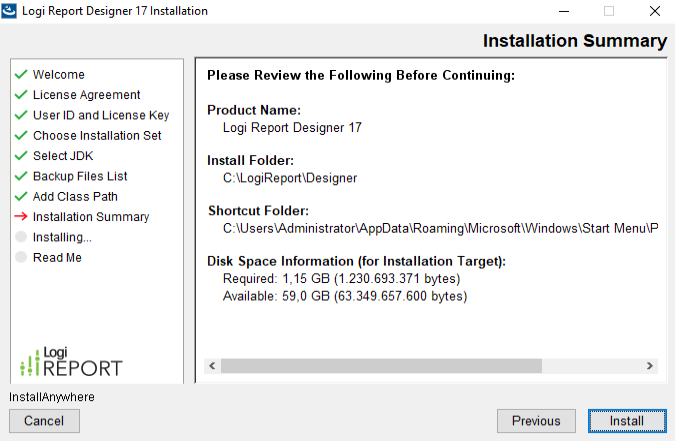Viewport: 675px width, 441px height.
Task: Click the Logi Report logo
Action: pyautogui.click(x=71, y=361)
